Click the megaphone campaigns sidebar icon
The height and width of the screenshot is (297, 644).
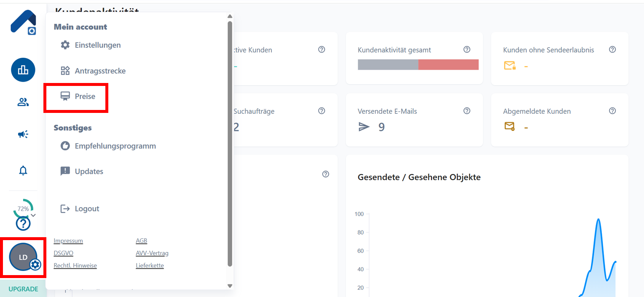pos(23,134)
